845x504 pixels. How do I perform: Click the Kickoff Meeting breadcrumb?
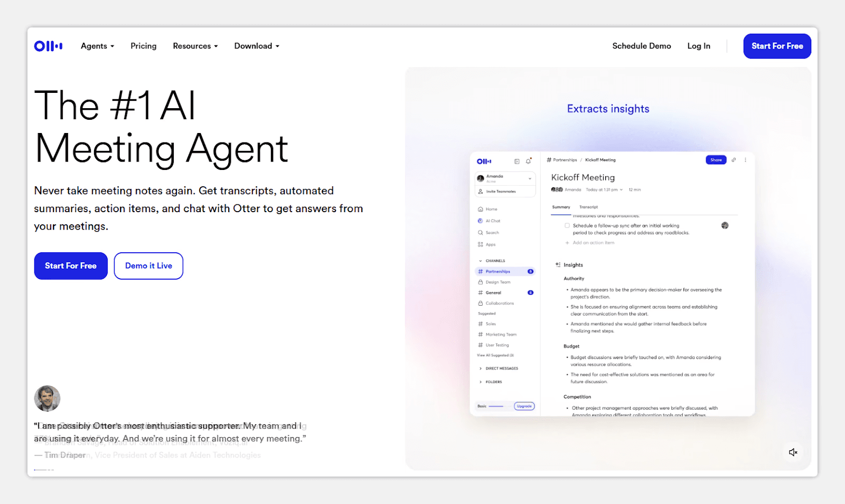[x=600, y=160]
